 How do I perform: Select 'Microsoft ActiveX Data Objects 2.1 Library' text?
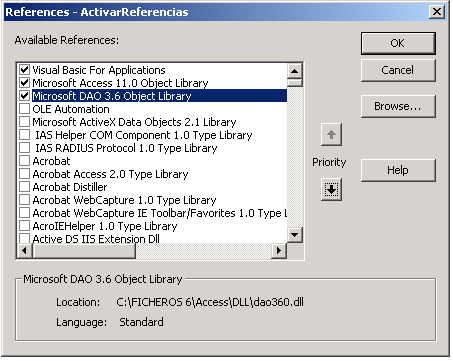[134, 122]
